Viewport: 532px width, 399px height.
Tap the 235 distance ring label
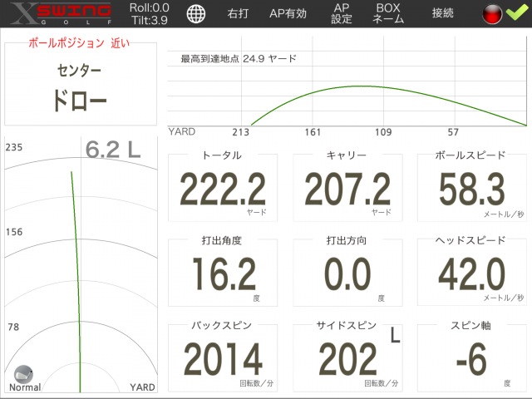[14, 147]
